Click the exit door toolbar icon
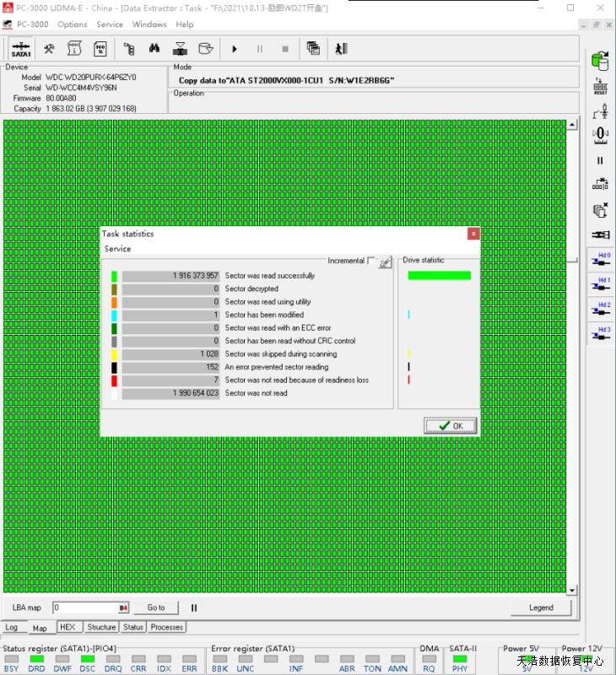 tap(341, 49)
